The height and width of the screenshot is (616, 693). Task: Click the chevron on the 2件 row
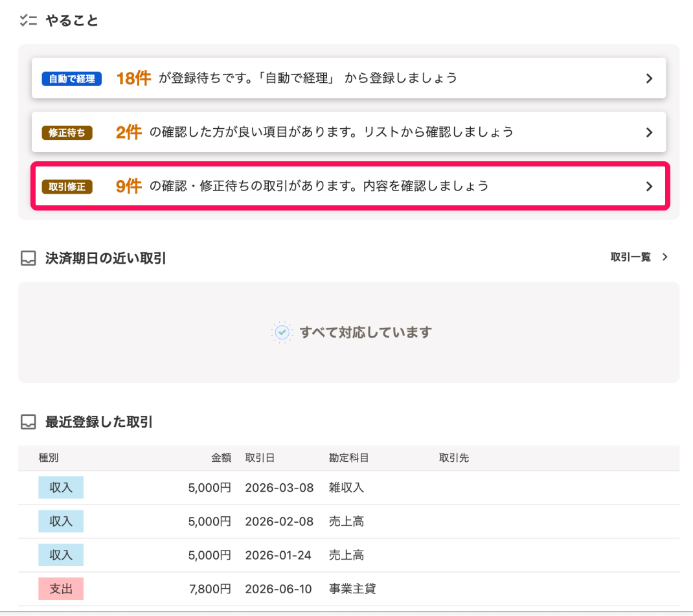(x=649, y=133)
